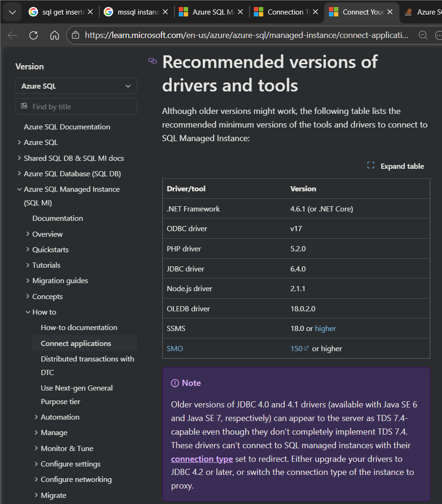442x504 pixels.
Task: Open the SMO link in the table
Action: click(x=175, y=349)
